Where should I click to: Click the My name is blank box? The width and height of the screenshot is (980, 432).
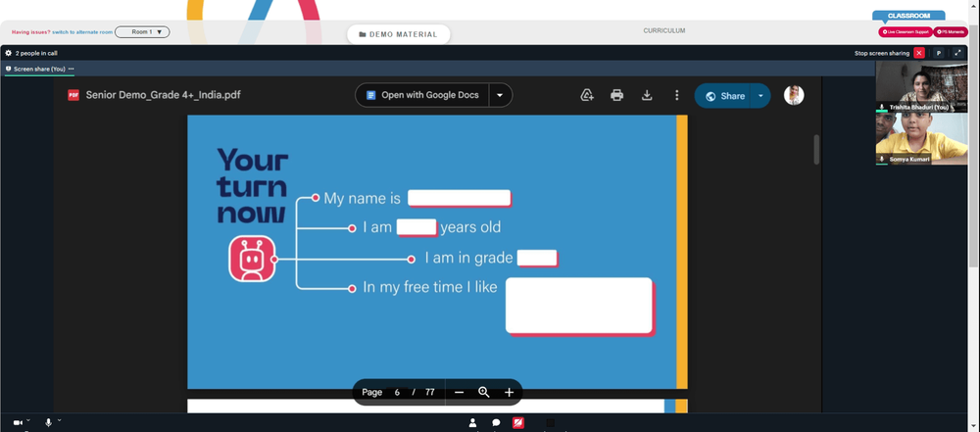pyautogui.click(x=460, y=198)
